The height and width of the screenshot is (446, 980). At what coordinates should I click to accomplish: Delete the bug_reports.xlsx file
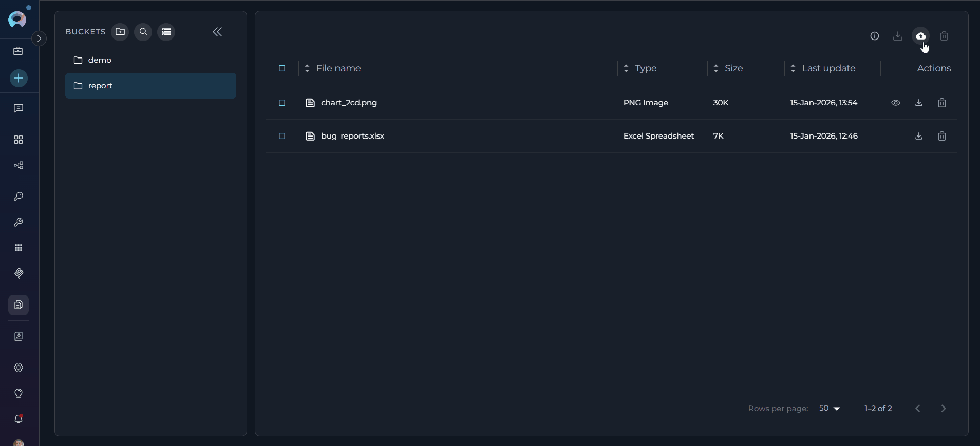[x=941, y=136]
